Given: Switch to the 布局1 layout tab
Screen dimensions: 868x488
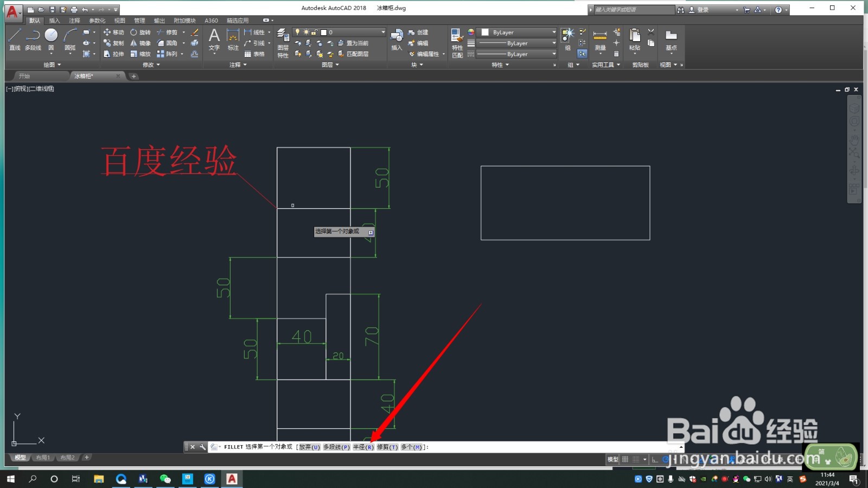Looking at the screenshot, I should [43, 458].
